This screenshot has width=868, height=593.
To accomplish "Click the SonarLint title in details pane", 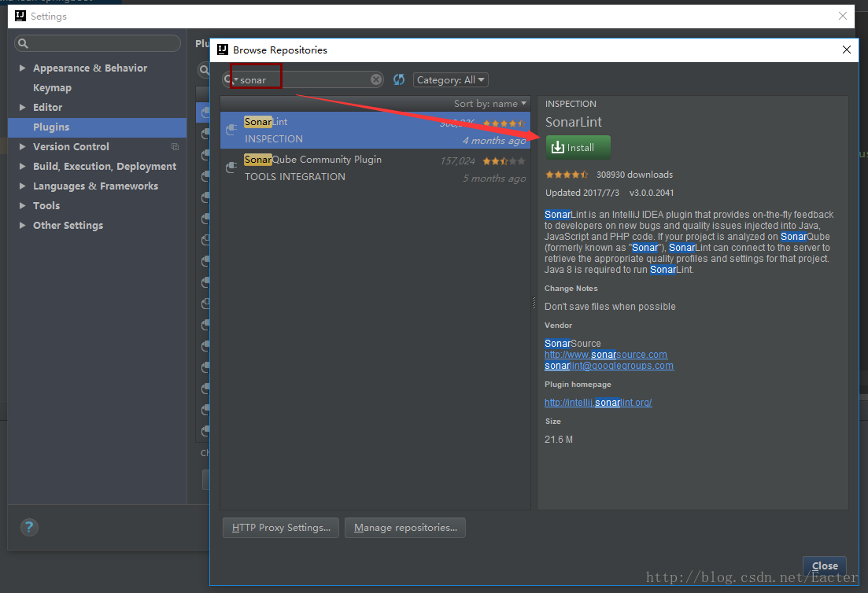I will (x=574, y=122).
